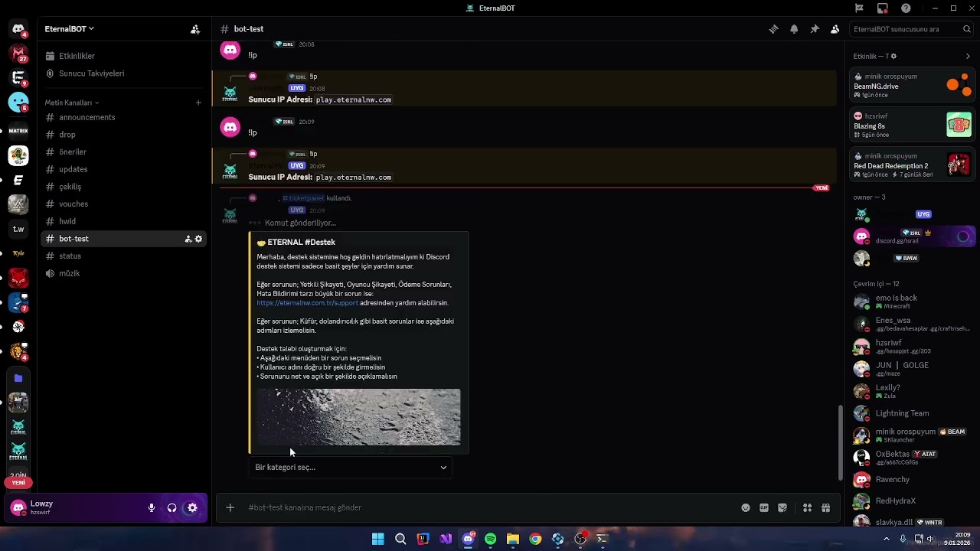
Task: Open Chrome from the taskbar
Action: click(x=535, y=539)
